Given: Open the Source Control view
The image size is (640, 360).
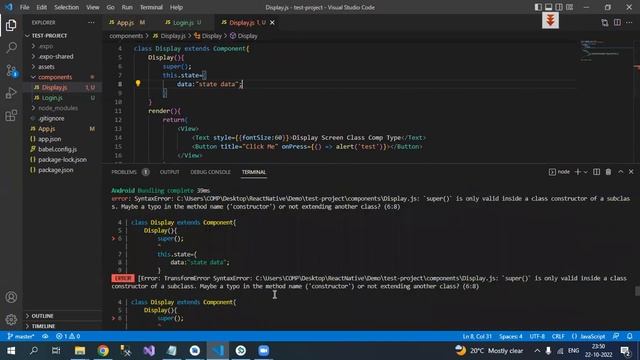Looking at the screenshot, I should click(x=11, y=71).
